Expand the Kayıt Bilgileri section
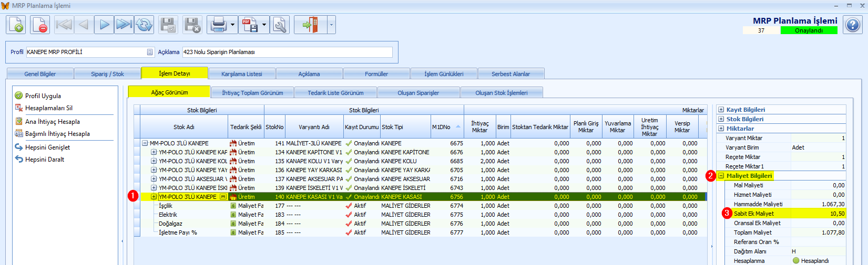 pyautogui.click(x=721, y=110)
